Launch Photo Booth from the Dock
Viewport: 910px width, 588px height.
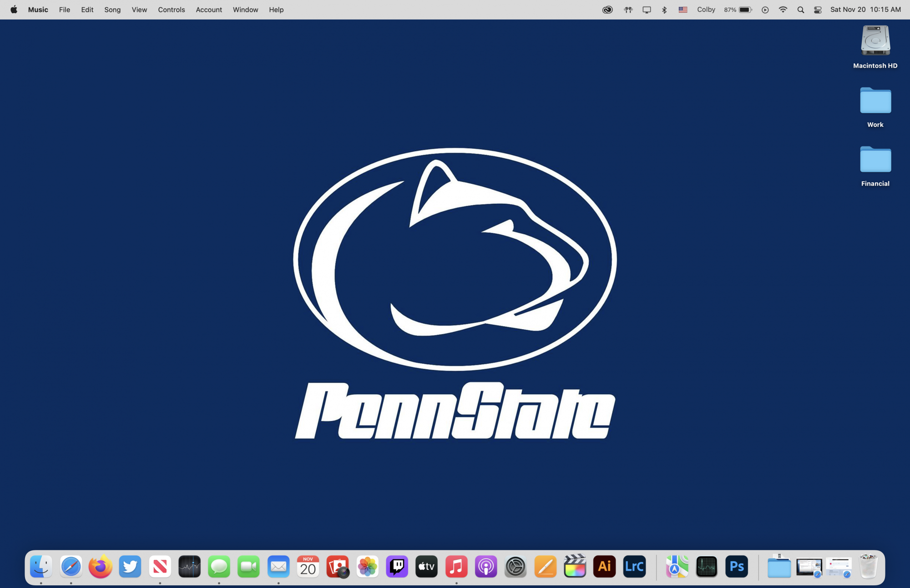[338, 567]
